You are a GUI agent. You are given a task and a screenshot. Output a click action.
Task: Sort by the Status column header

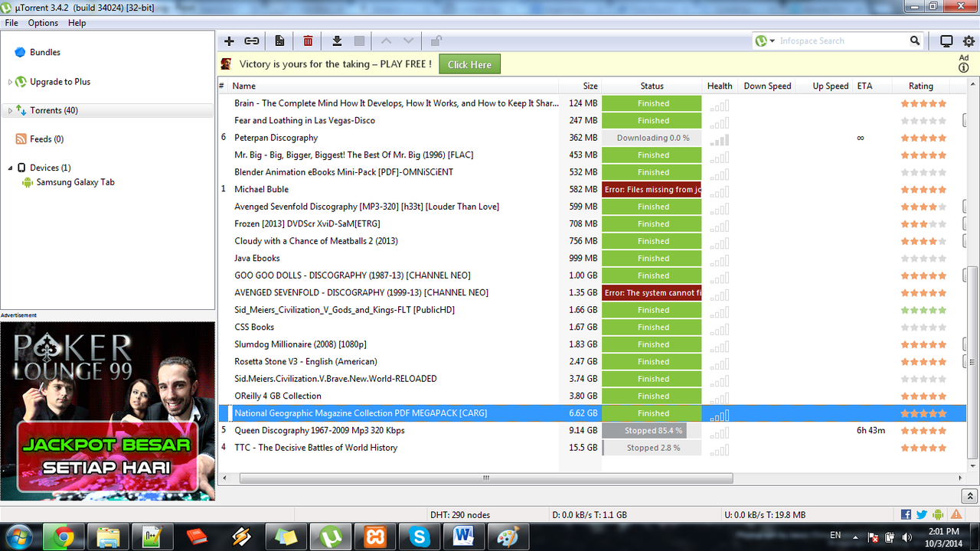652,86
